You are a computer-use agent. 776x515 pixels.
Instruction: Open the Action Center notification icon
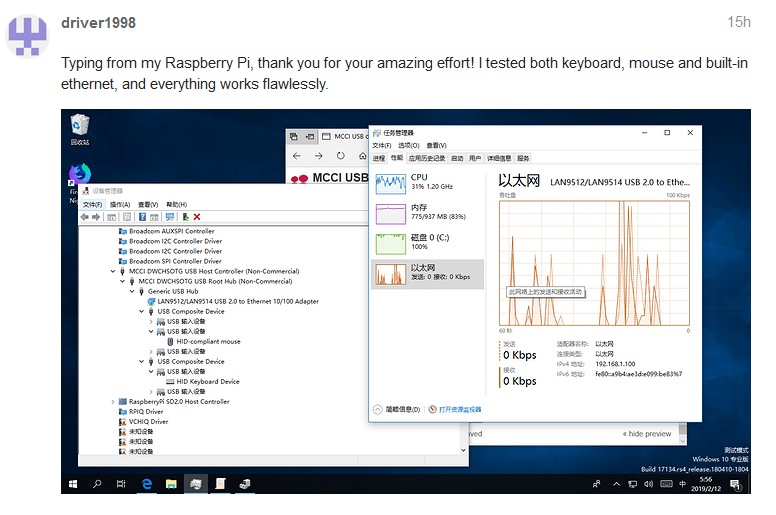[x=736, y=484]
